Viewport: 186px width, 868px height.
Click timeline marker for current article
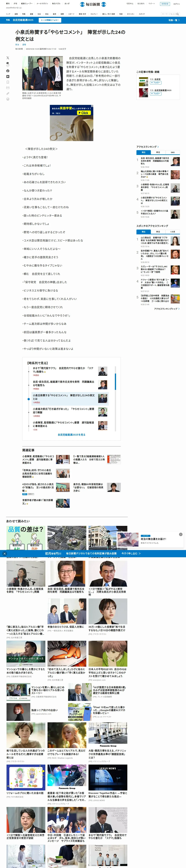click(29, 399)
